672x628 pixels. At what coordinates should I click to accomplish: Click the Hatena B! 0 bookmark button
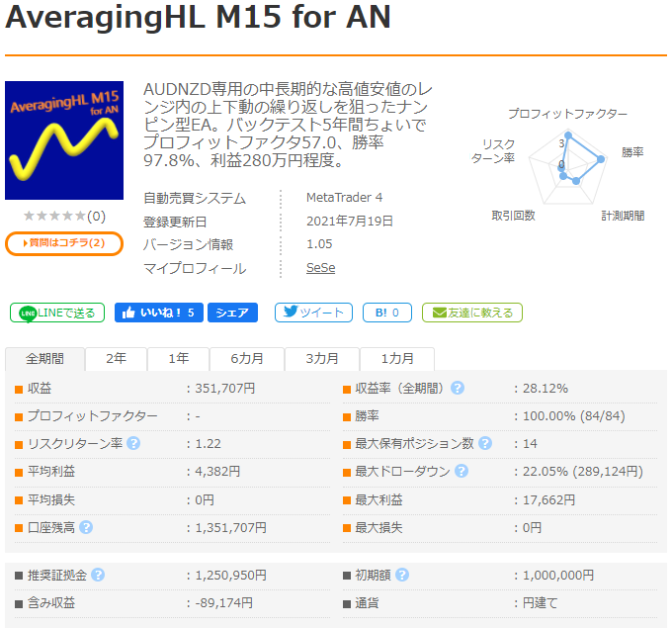coord(387,313)
